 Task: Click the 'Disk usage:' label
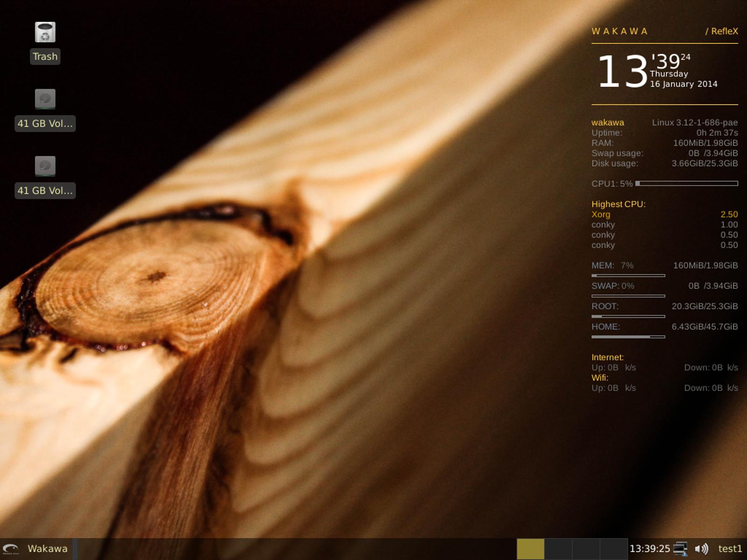point(615,163)
